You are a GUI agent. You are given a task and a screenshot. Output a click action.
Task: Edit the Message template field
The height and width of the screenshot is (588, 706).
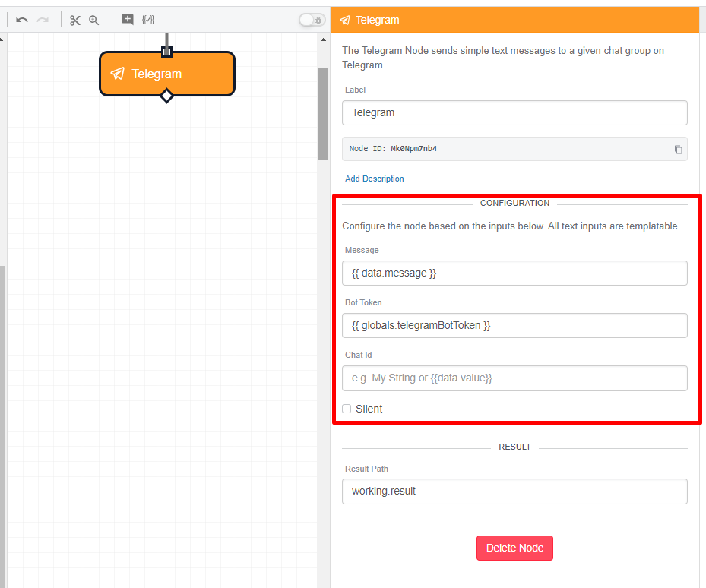514,273
